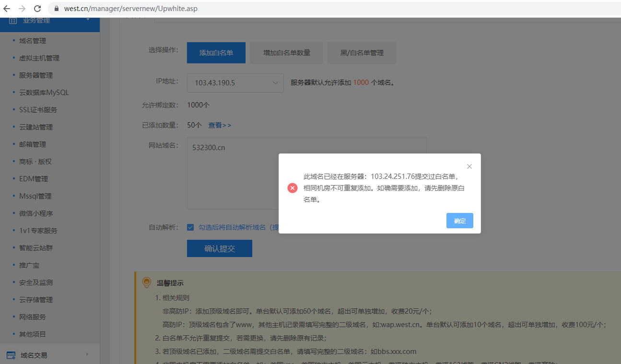Close the error dialog with X icon
Viewport: 621px width, 364px height.
coord(469,166)
